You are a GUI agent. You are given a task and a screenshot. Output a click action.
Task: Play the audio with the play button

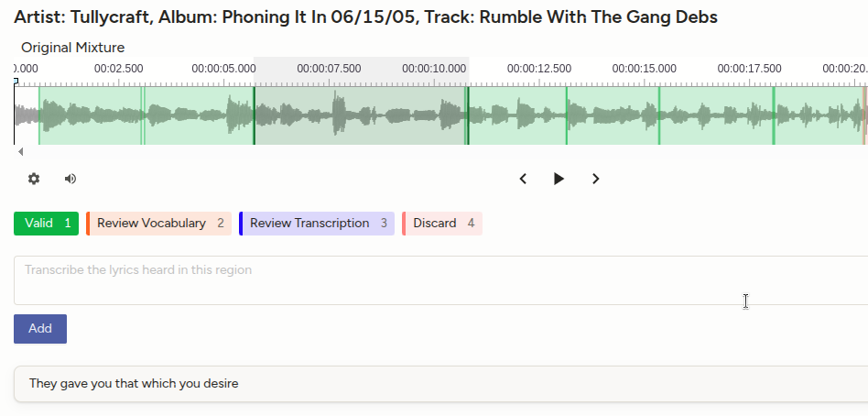(559, 179)
